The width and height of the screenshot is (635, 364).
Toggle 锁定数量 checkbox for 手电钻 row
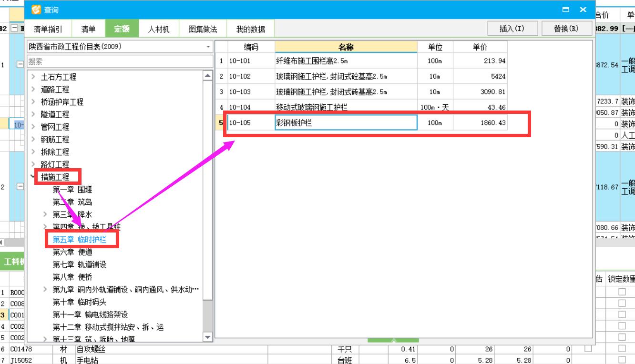tap(622, 360)
